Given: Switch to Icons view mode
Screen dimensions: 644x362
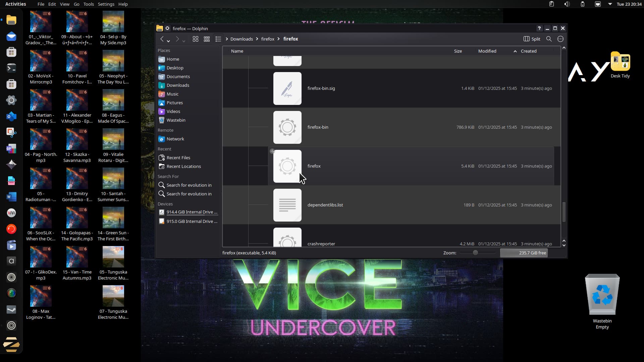Looking at the screenshot, I should pyautogui.click(x=196, y=39).
